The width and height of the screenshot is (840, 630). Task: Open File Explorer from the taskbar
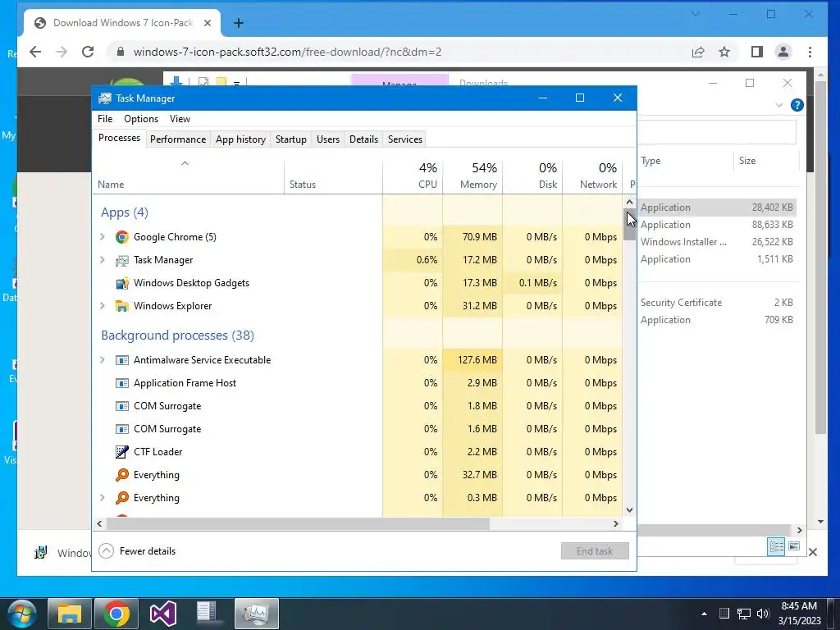[x=69, y=614]
